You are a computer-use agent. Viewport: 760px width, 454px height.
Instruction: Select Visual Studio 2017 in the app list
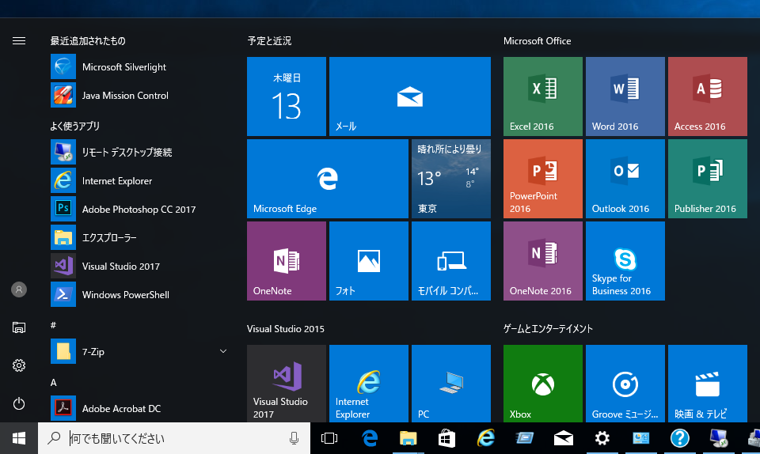(x=120, y=266)
